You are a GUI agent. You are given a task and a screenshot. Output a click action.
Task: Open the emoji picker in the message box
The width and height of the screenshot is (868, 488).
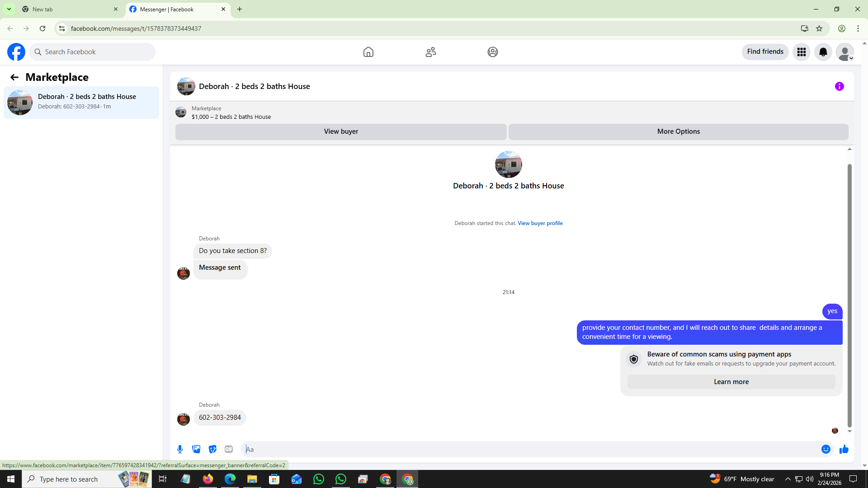tap(826, 449)
